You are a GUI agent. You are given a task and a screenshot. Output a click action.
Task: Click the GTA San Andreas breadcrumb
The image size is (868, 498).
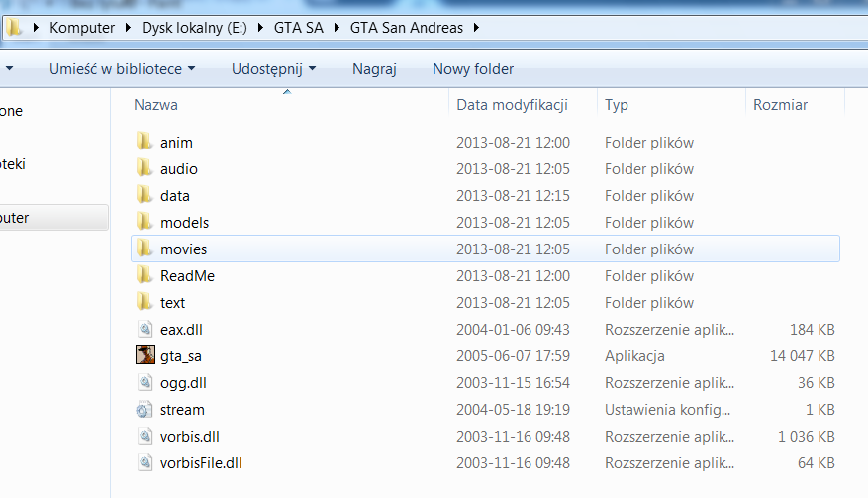coord(407,27)
